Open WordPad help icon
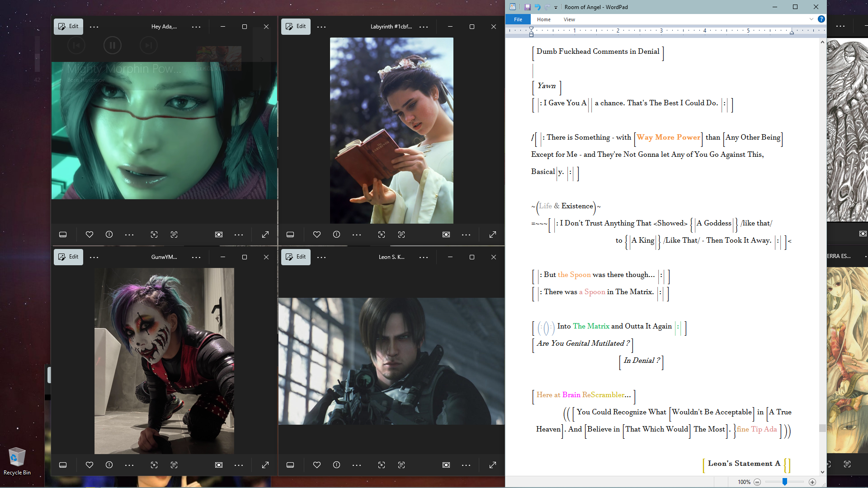The image size is (868, 488). point(821,19)
